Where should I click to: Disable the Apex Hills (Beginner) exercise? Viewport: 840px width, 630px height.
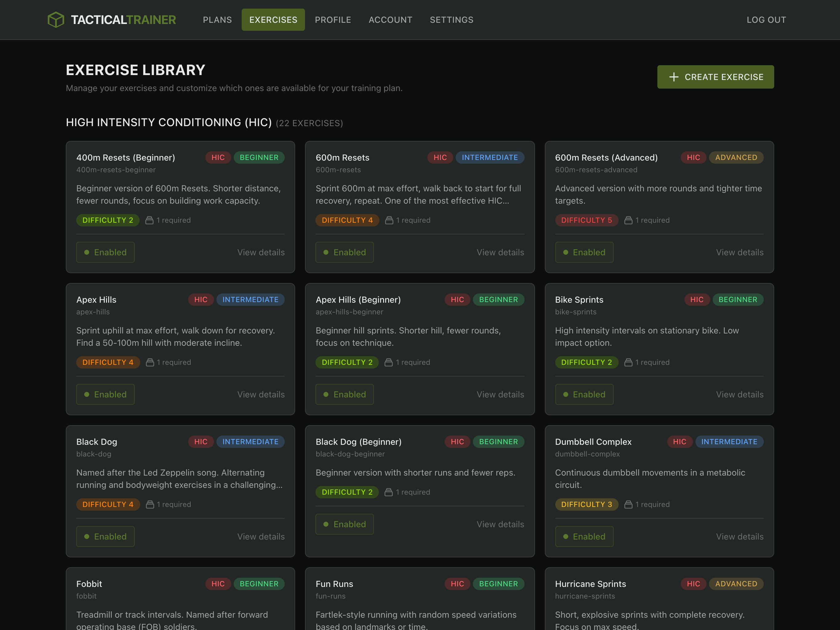click(x=344, y=394)
